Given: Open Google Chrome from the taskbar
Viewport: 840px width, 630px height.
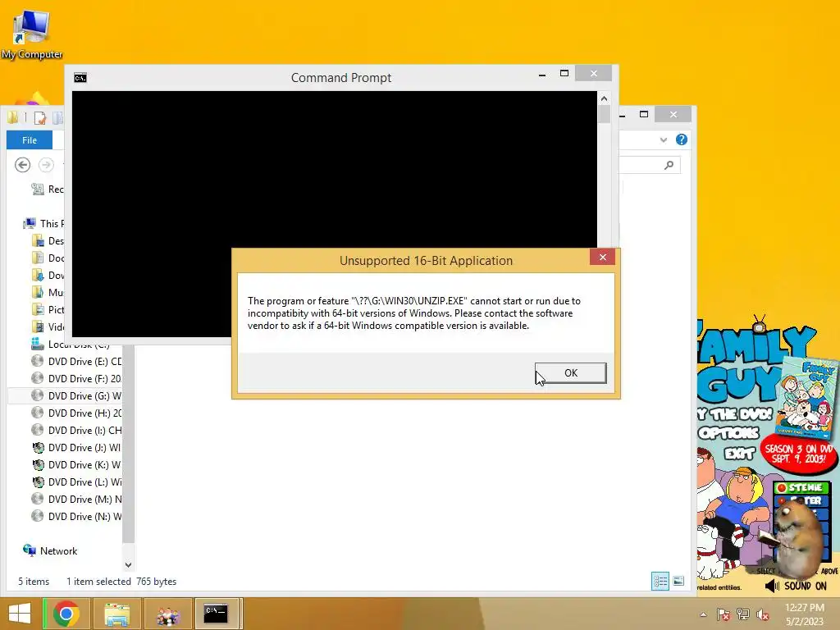Looking at the screenshot, I should (x=66, y=614).
